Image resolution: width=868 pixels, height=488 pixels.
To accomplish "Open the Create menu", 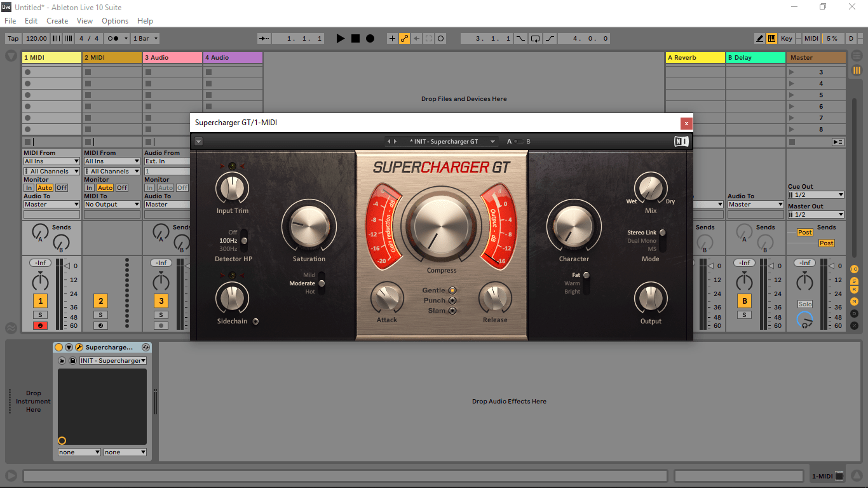I will (57, 21).
